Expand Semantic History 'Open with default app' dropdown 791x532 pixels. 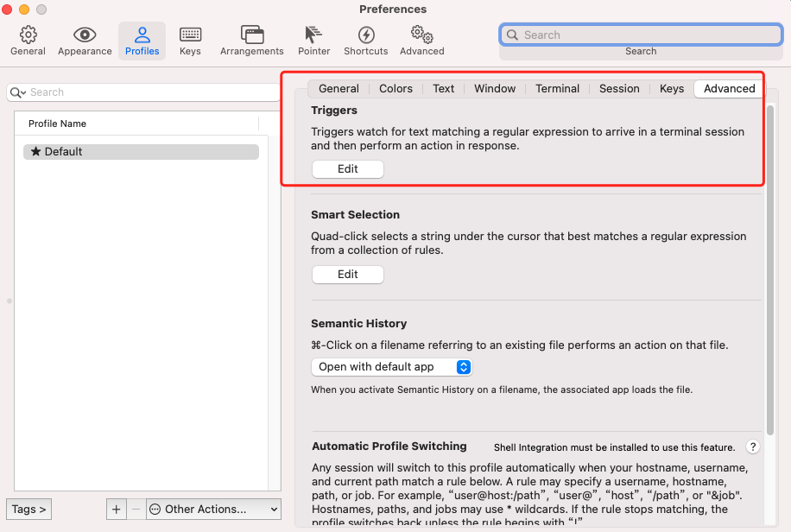tap(391, 367)
